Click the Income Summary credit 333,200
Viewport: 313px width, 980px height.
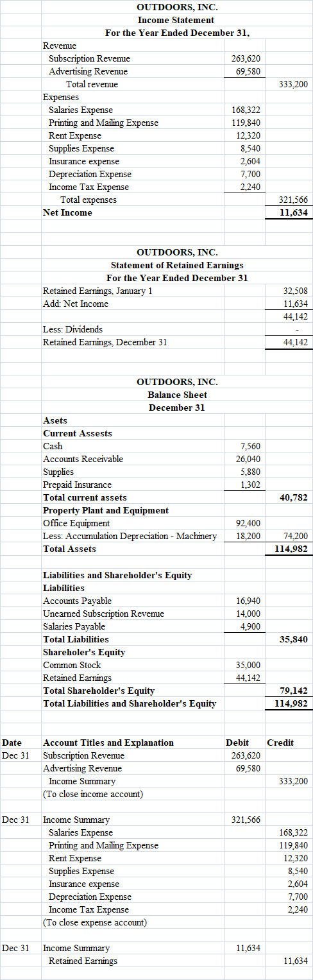[294, 781]
